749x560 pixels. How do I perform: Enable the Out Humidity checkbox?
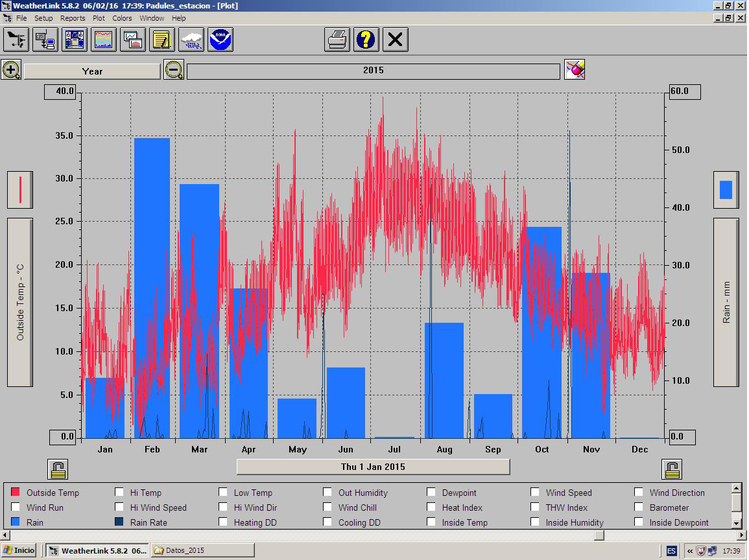click(327, 492)
